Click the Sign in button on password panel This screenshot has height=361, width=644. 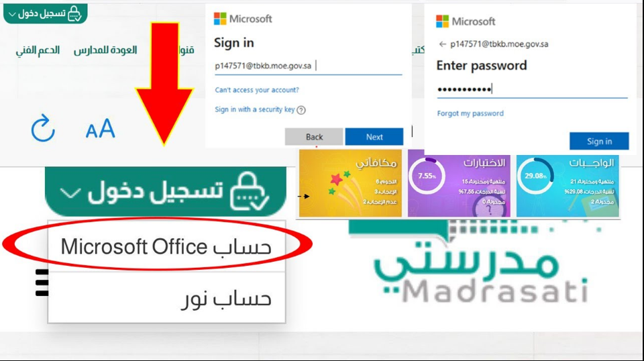pyautogui.click(x=599, y=142)
